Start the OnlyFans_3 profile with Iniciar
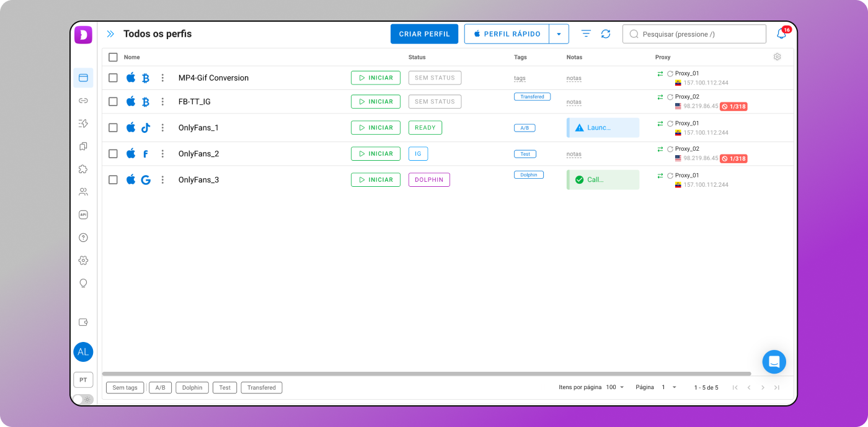 [x=376, y=180]
